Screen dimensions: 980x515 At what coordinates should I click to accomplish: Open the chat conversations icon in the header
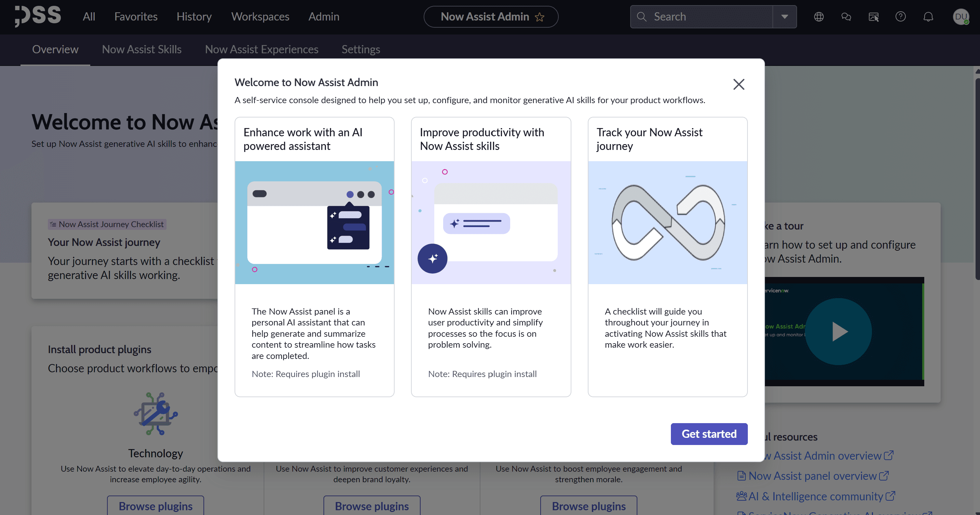[x=846, y=17]
